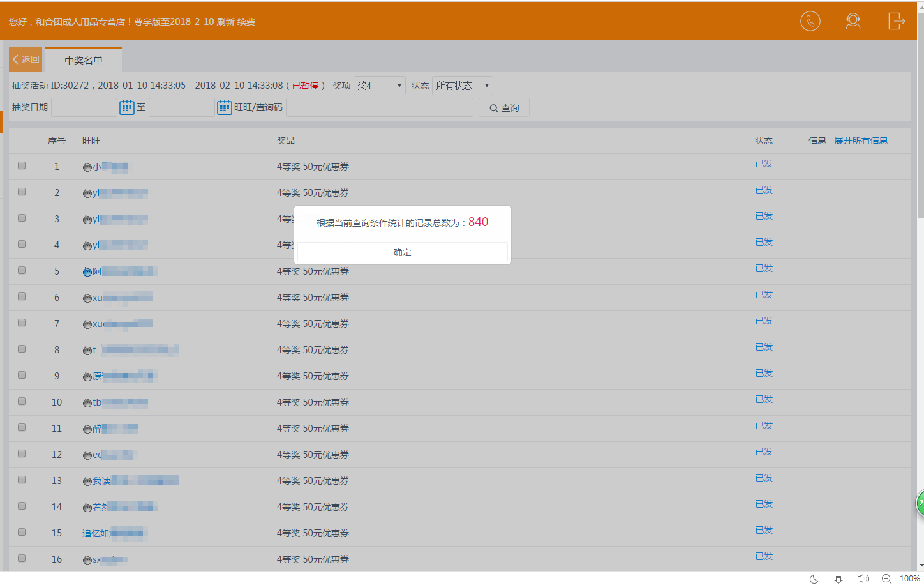This screenshot has width=924, height=585.
Task: Click the phone contact icon in header
Action: 810,21
